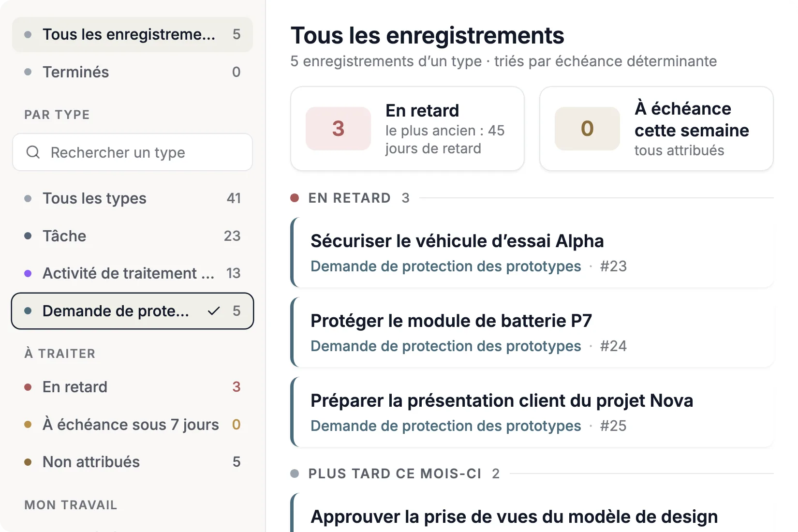
Task: Click type link on record #25
Action: coord(445,426)
